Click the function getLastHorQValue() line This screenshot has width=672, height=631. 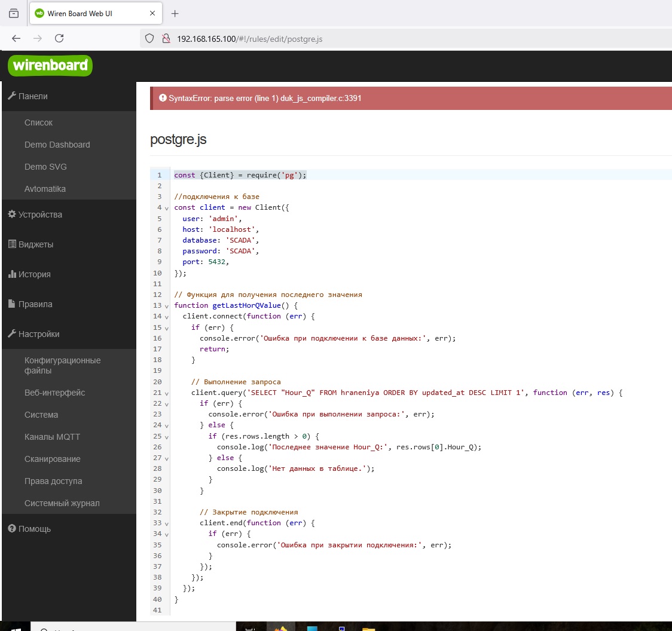coord(236,305)
